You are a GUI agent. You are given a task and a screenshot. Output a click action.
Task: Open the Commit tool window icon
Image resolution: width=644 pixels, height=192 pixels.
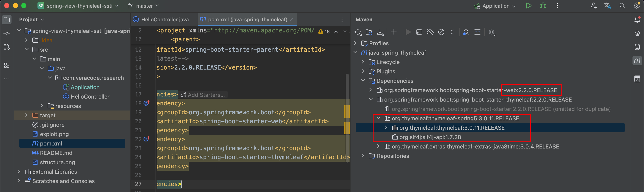7,33
